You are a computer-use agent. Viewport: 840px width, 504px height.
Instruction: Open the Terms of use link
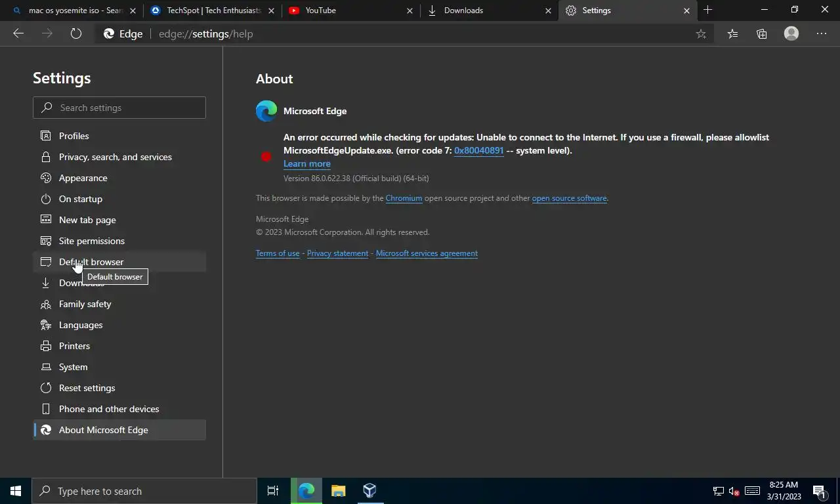(278, 253)
